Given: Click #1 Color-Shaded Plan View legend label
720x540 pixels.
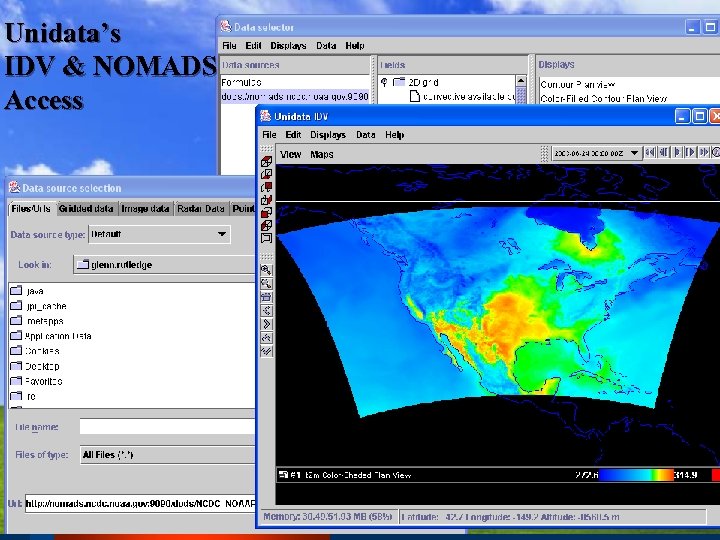Looking at the screenshot, I should (350, 475).
